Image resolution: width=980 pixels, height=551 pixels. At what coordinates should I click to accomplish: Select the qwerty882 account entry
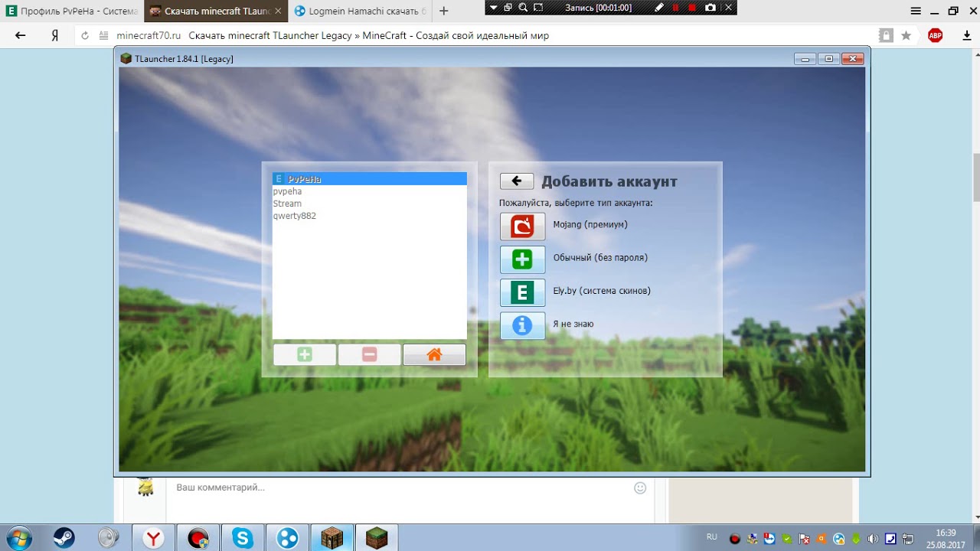pyautogui.click(x=369, y=216)
